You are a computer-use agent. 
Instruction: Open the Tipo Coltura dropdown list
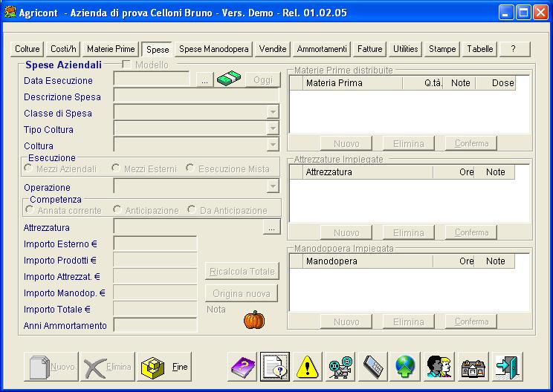273,128
